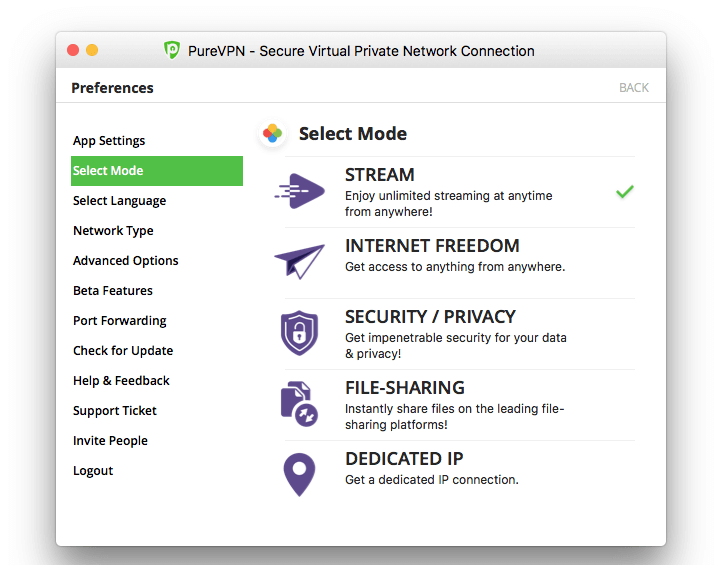Click the Stream mode play-arrow icon

(x=300, y=191)
